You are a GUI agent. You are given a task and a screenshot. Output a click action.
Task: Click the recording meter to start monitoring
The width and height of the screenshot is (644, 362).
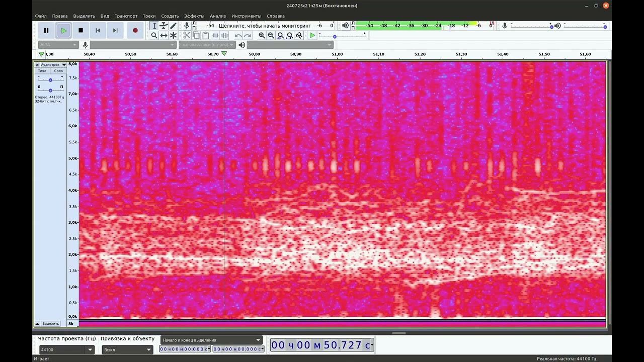(265, 26)
